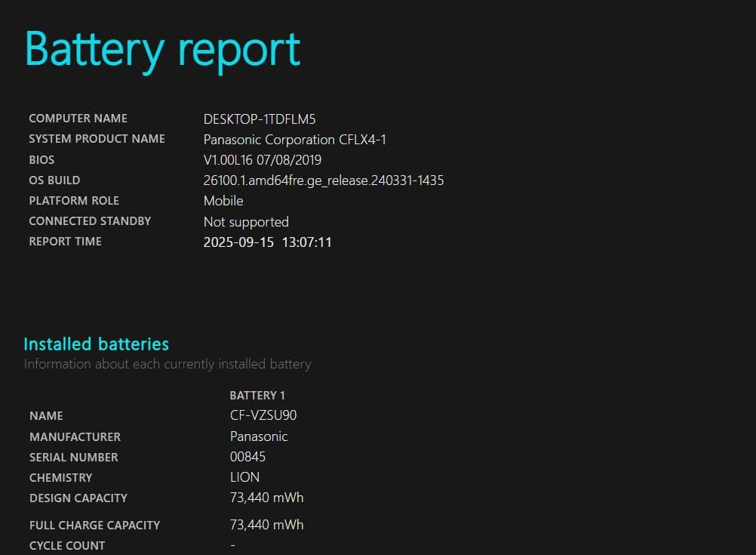Click the CONNECTED STANDBY "Not supported" value
The height and width of the screenshot is (555, 756).
coord(246,222)
